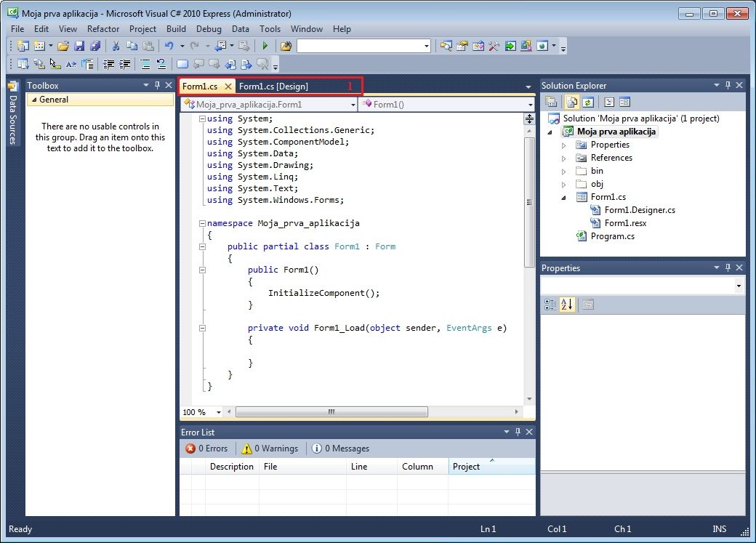Expand the References node
Viewport: 756px width, 543px height.
[x=563, y=158]
